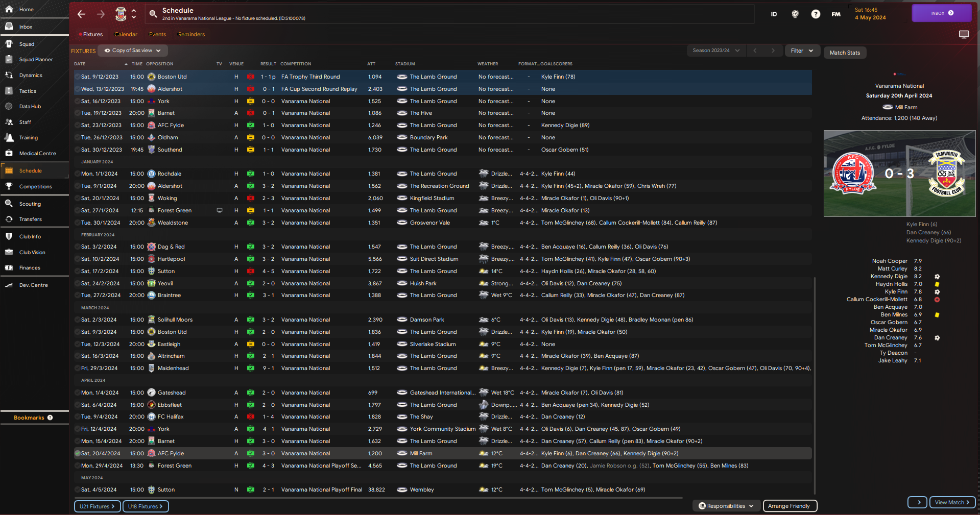Go to previous season arrow
This screenshot has height=515, width=980.
click(755, 51)
